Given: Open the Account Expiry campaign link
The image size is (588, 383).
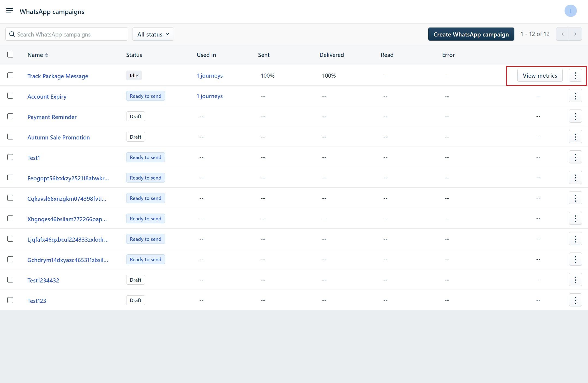Looking at the screenshot, I should (47, 97).
